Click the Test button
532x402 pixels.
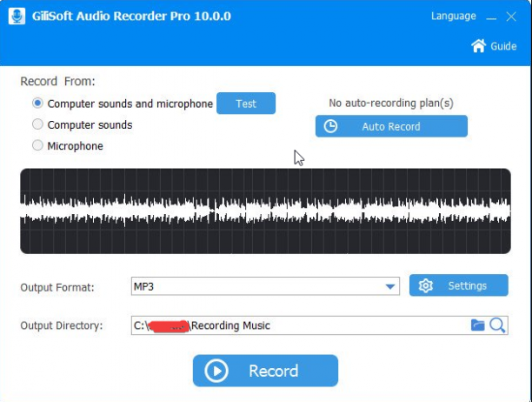click(246, 104)
